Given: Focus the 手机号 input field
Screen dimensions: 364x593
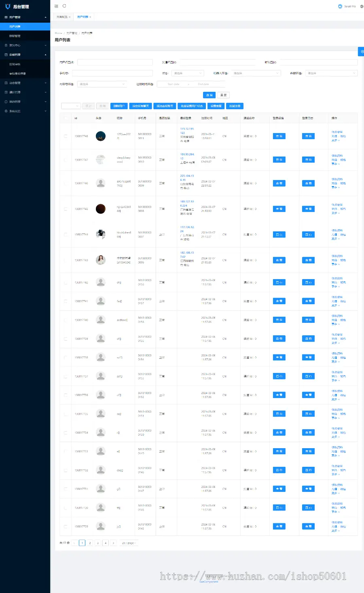Looking at the screenshot, I should click(112, 73).
